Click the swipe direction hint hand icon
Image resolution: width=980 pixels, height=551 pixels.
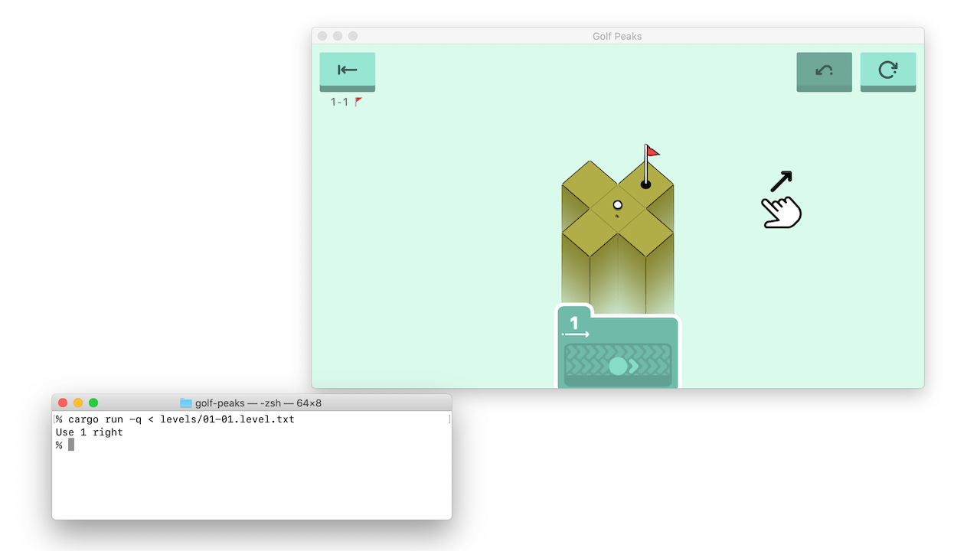781,212
